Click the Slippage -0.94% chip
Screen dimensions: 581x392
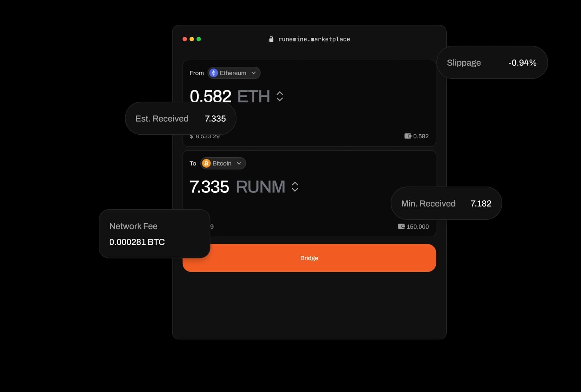[x=492, y=62]
